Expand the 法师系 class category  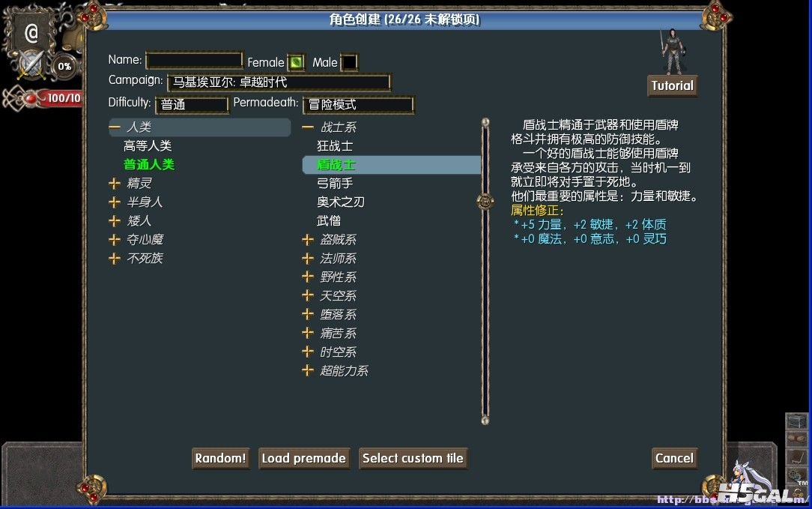pyautogui.click(x=308, y=258)
